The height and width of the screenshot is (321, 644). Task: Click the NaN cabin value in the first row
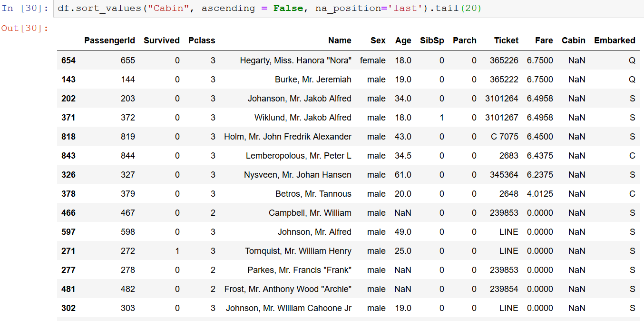point(576,60)
